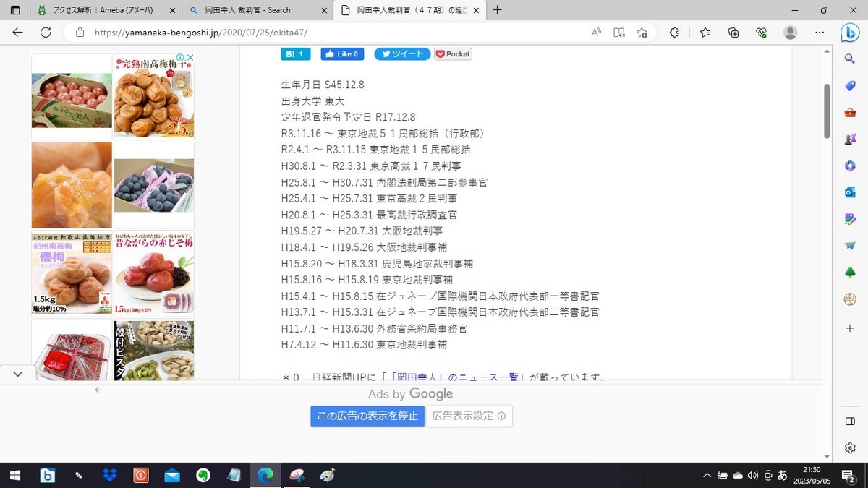868x488 pixels.
Task: Go back to the previous page
Action: 18,33
